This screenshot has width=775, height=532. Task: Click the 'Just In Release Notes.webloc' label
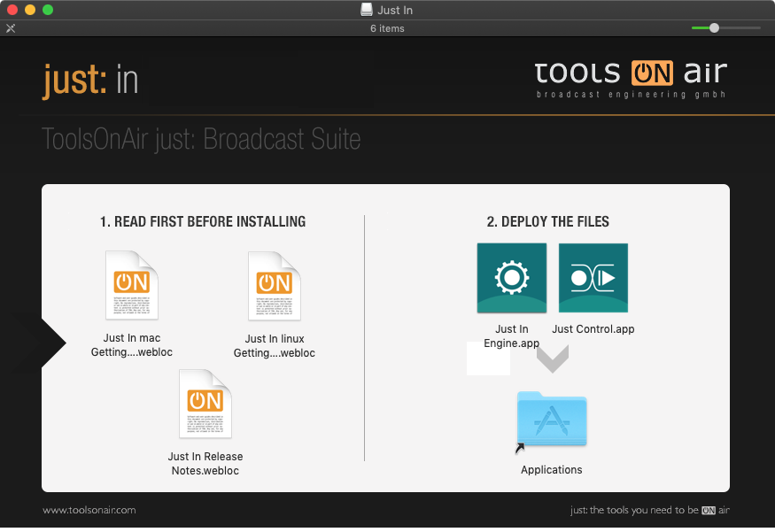[205, 463]
